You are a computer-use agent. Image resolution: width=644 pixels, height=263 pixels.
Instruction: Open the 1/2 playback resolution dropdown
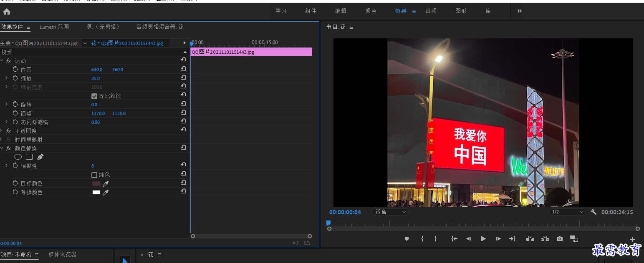pyautogui.click(x=567, y=212)
